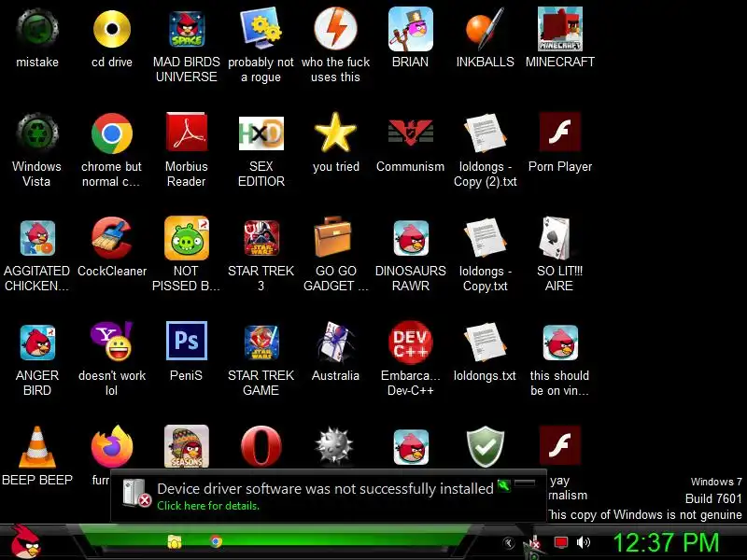Open the red flag tray icon
This screenshot has width=747, height=560.
pyautogui.click(x=561, y=542)
